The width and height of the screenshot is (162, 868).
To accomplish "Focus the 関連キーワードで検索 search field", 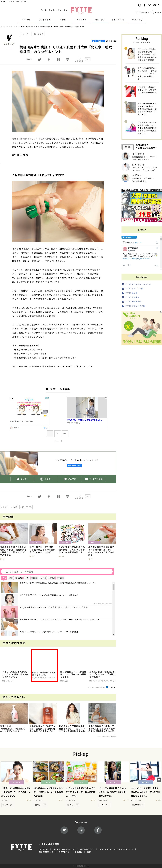I will point(57,572).
